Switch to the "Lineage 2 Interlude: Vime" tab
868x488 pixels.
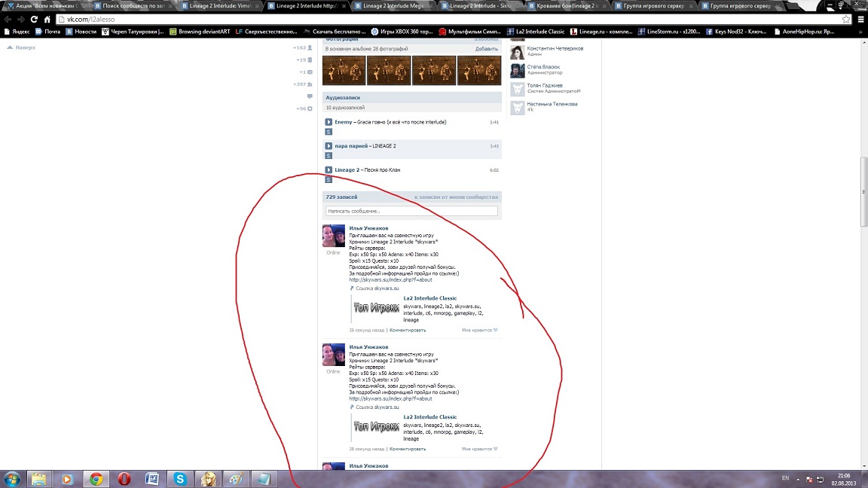coord(220,5)
